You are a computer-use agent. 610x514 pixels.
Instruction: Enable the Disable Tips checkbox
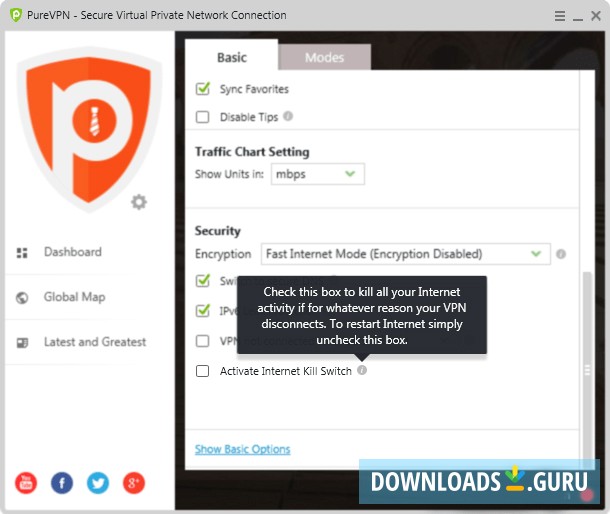(x=202, y=117)
